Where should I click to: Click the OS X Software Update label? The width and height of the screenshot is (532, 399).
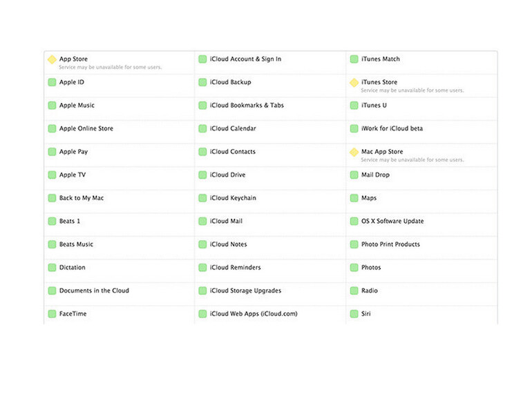(392, 221)
